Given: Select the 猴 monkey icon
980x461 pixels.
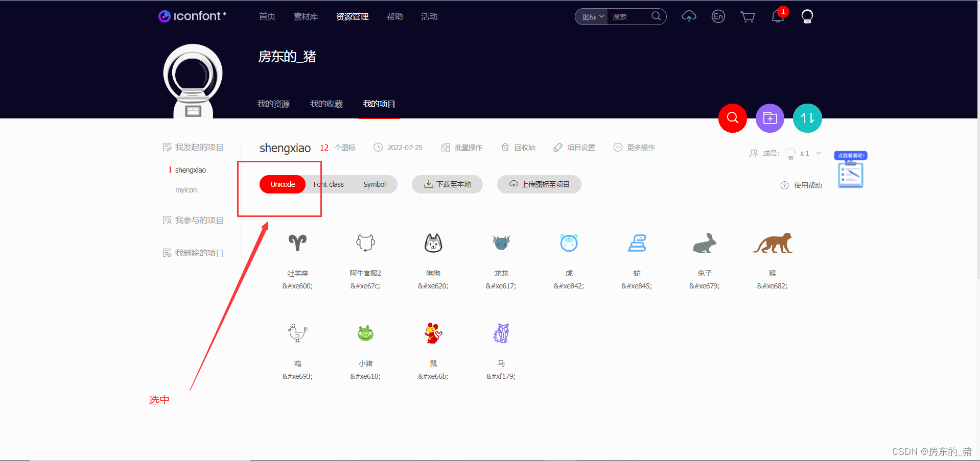Looking at the screenshot, I should [773, 243].
